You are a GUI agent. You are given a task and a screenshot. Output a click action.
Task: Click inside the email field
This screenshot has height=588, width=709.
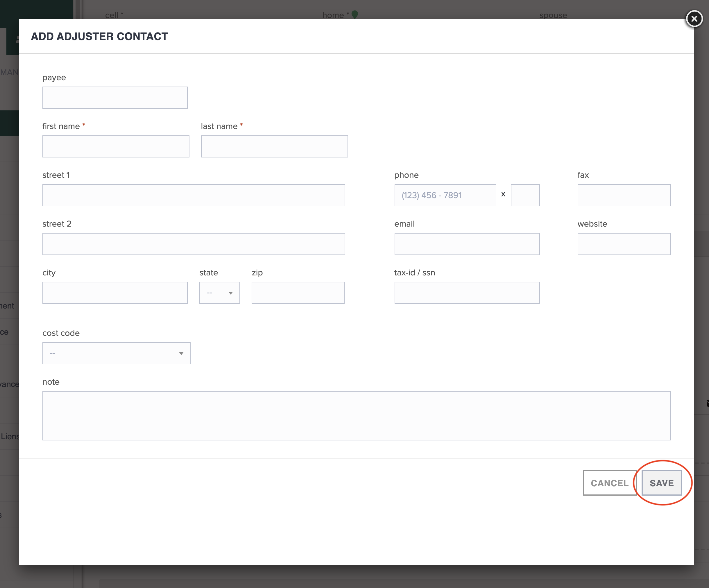click(x=467, y=244)
